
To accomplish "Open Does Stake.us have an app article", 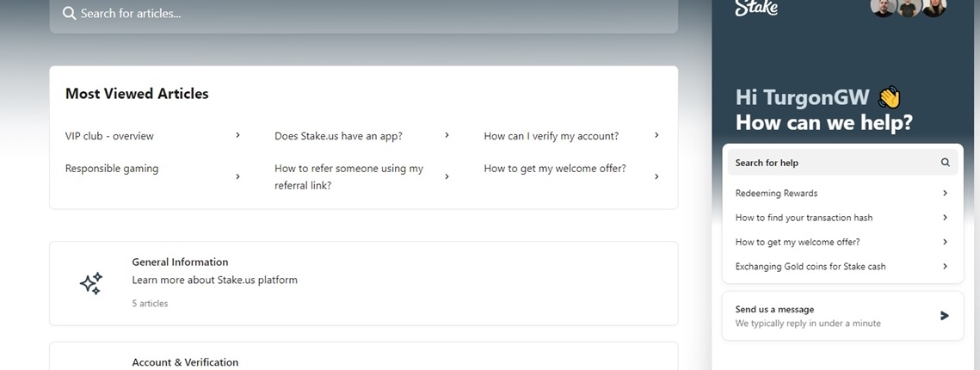I will tap(338, 136).
